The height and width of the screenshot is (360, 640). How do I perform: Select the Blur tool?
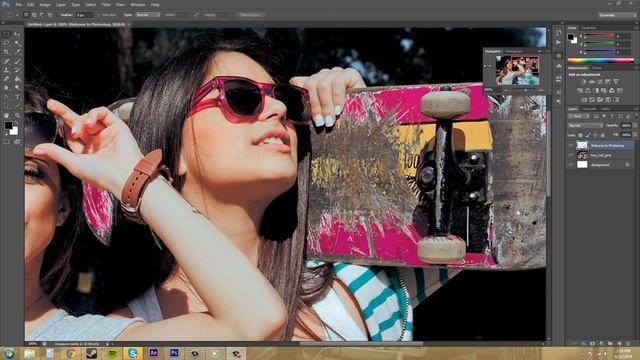[x=7, y=87]
